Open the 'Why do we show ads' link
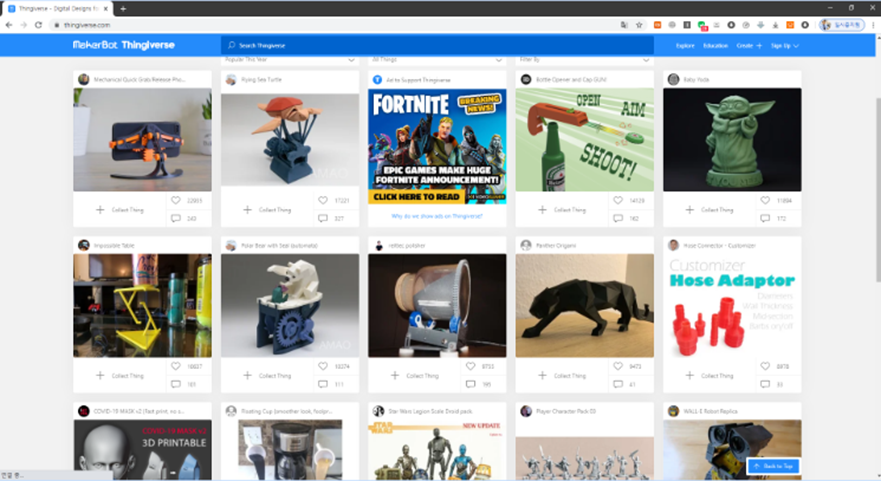This screenshot has height=481, width=881. pos(437,216)
